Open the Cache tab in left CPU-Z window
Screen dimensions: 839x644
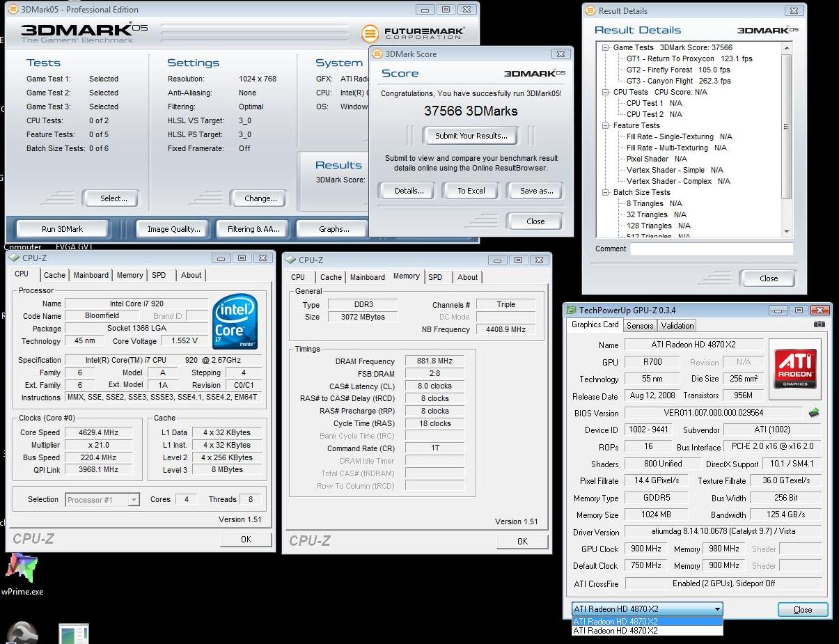pos(54,275)
